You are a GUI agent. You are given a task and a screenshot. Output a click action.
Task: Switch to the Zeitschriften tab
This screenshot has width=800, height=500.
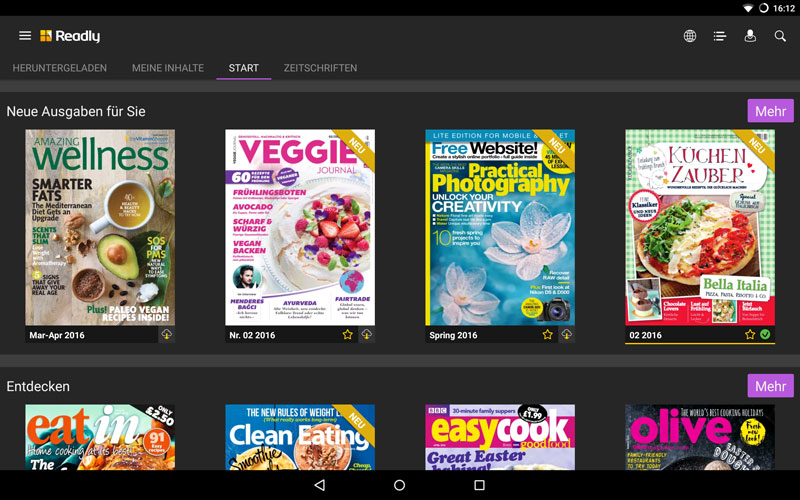[x=320, y=68]
